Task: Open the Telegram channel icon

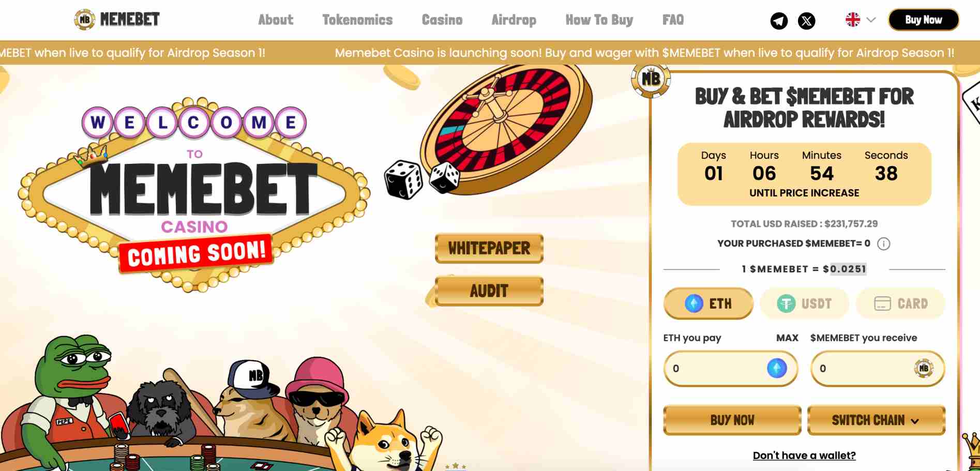Action: 779,21
